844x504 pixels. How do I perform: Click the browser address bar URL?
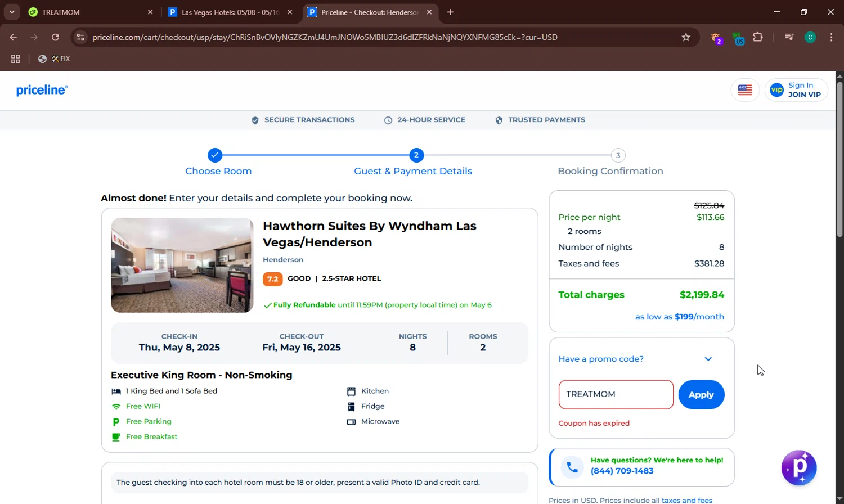325,37
